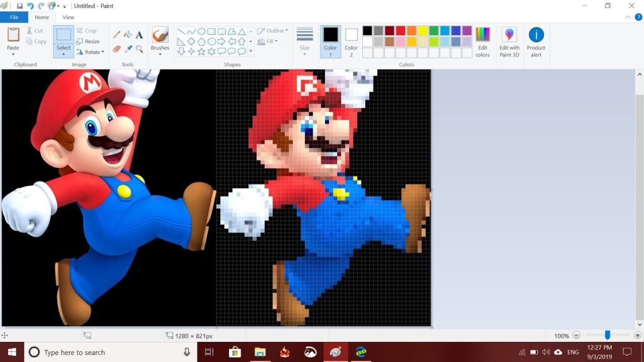
Task: Choose the Magnifier tool
Action: 139,49
